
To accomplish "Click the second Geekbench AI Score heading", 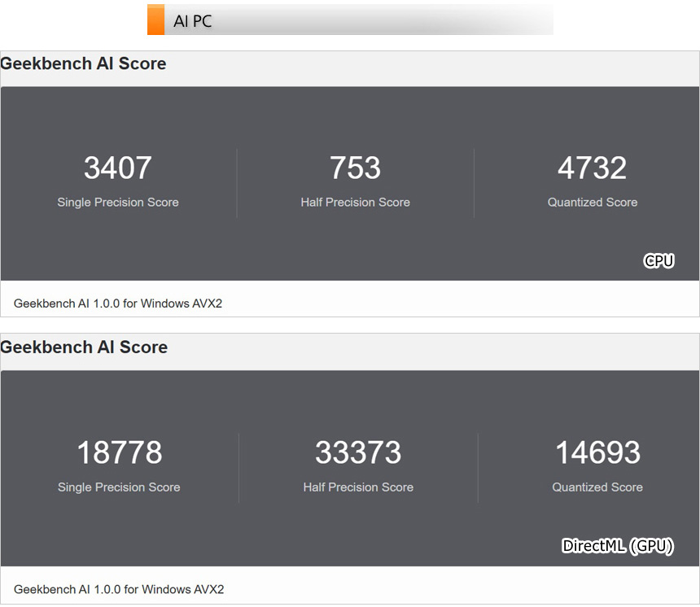I will (x=83, y=347).
